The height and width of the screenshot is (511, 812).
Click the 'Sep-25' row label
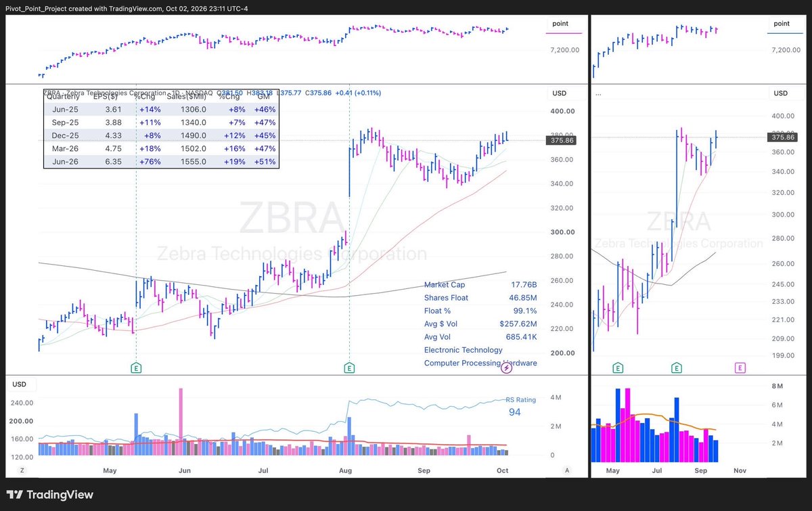tap(65, 123)
